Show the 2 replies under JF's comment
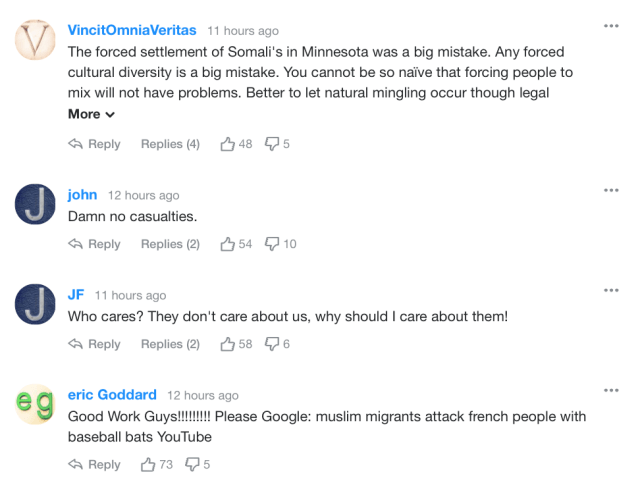This screenshot has height=489, width=640. [170, 344]
